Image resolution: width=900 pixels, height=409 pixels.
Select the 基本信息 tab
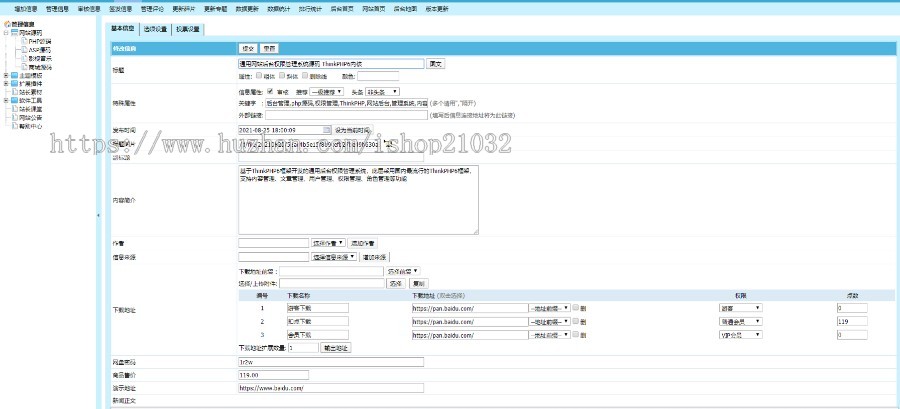pos(123,28)
